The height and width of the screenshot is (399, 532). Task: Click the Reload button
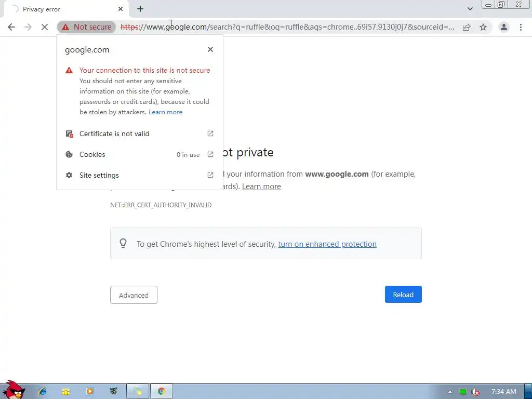tap(403, 295)
